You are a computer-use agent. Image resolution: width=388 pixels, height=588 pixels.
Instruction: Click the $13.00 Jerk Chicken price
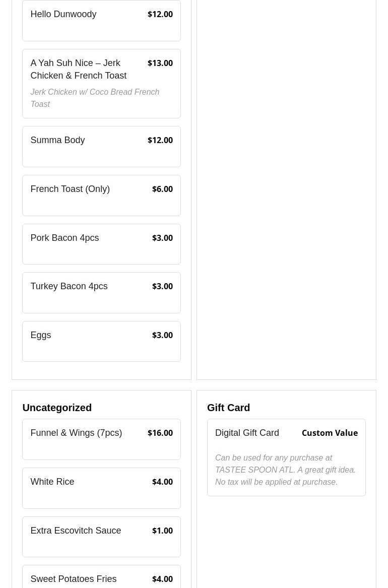tap(160, 63)
